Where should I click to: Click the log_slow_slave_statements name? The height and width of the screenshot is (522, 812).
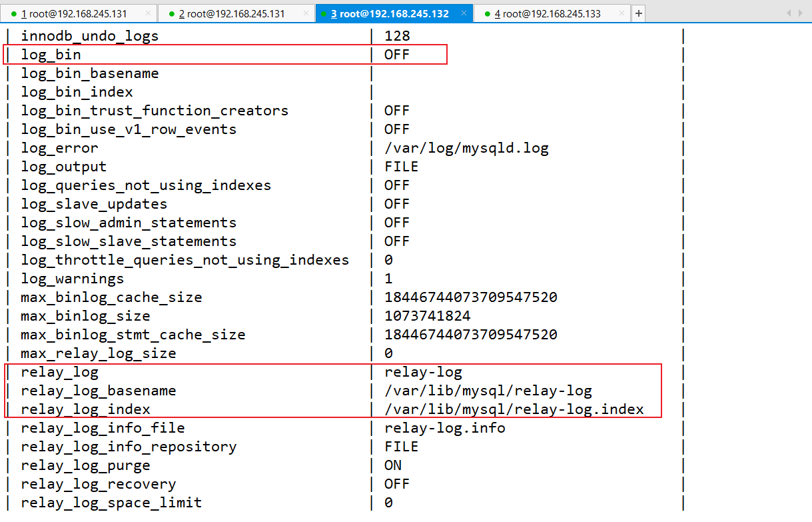pos(129,241)
